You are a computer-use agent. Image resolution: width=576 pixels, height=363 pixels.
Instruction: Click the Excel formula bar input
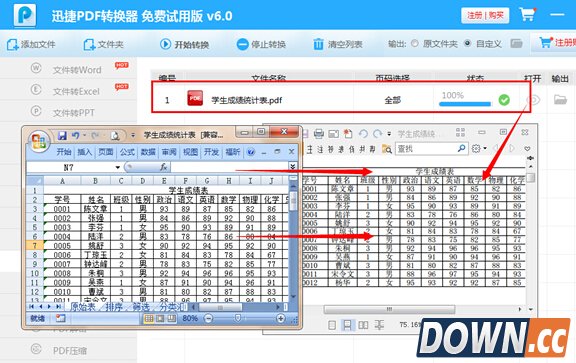click(229, 167)
